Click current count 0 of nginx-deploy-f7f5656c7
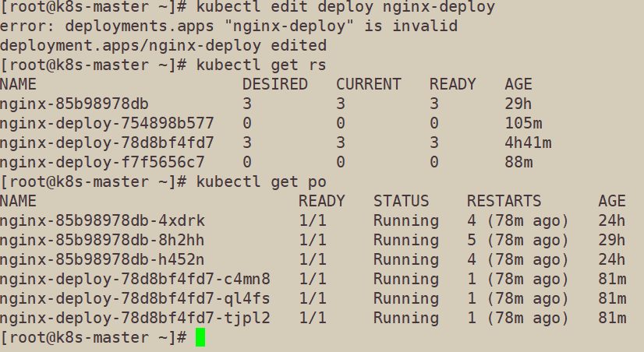Viewport: 644px width, 352px height. 341,163
